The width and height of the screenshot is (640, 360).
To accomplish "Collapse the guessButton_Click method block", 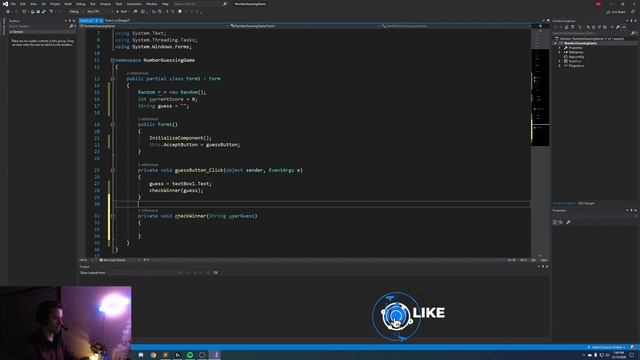I will click(113, 170).
